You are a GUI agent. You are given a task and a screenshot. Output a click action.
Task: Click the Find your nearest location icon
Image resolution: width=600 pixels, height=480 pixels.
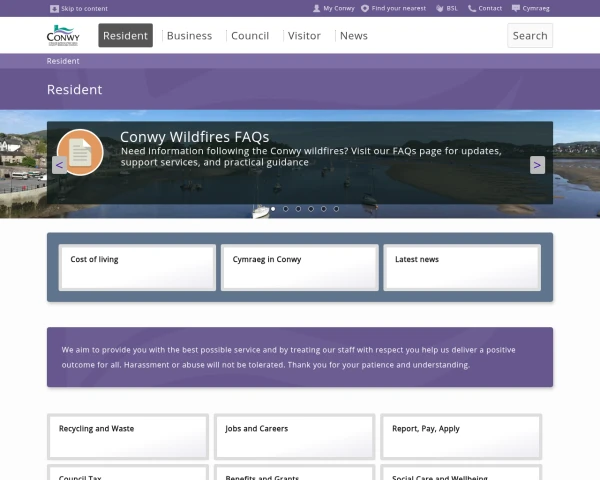click(x=365, y=8)
